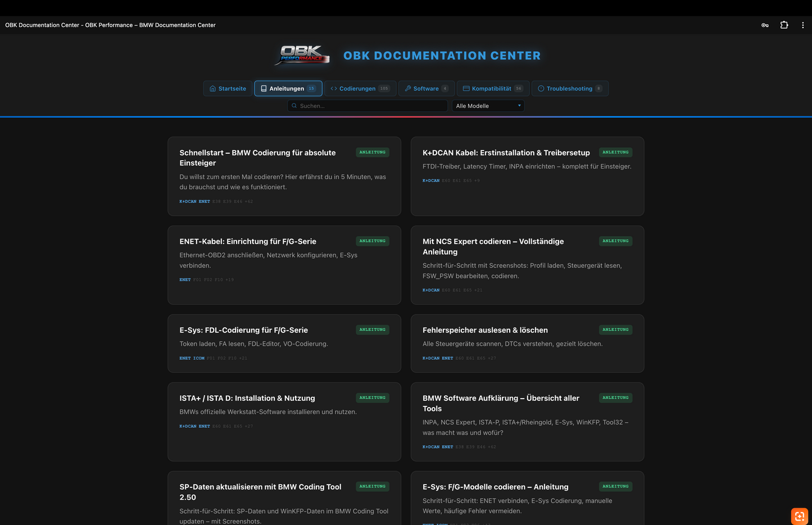Open ENET-Kabel Einrichtung für F/G-Serie
Viewport: 812px width, 525px height.
(284, 265)
